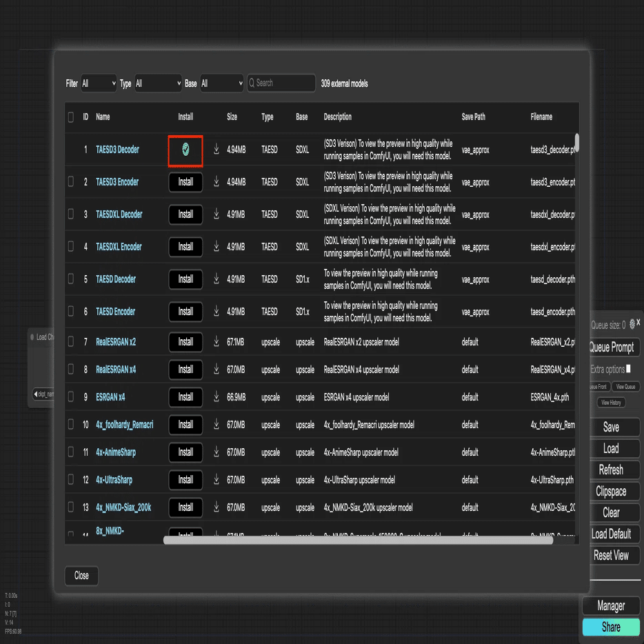Image resolution: width=644 pixels, height=644 pixels.
Task: Open the Manager button
Action: tap(611, 606)
